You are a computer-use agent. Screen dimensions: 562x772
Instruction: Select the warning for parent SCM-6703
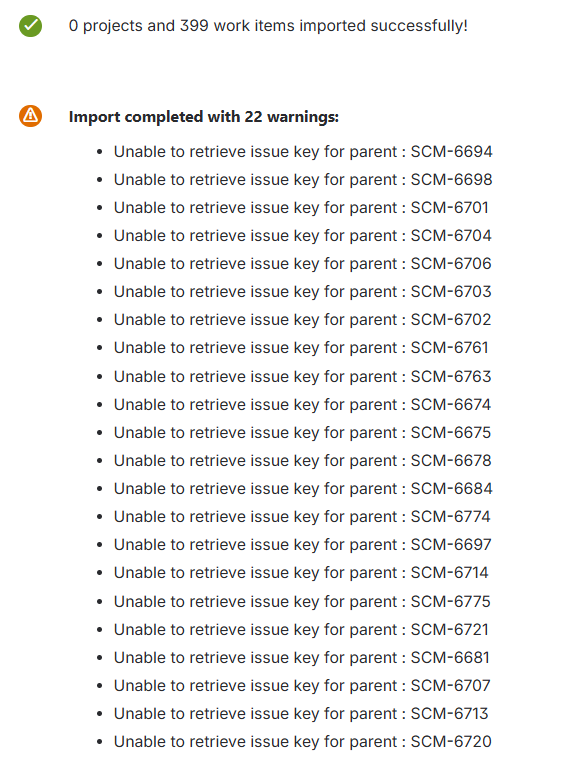coord(302,292)
